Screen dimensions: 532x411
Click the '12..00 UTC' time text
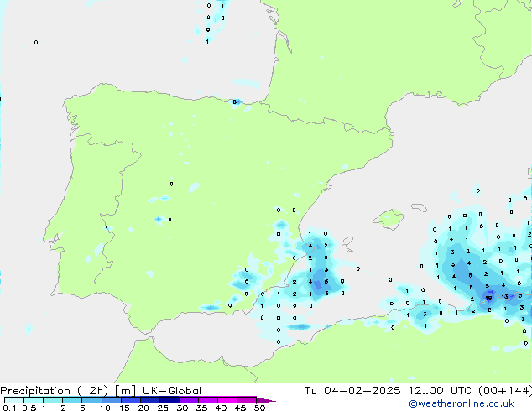(x=440, y=391)
